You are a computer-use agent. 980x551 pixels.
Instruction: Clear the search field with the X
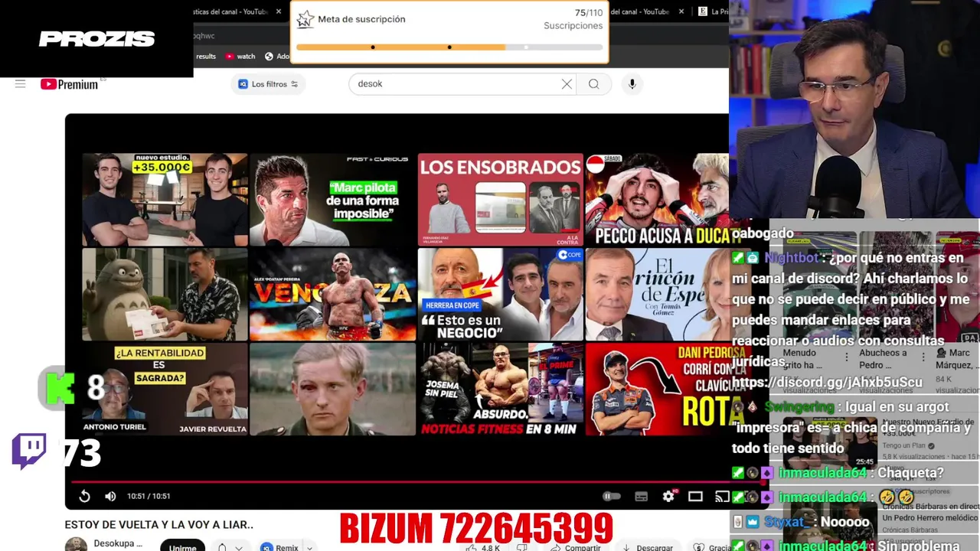pyautogui.click(x=567, y=84)
